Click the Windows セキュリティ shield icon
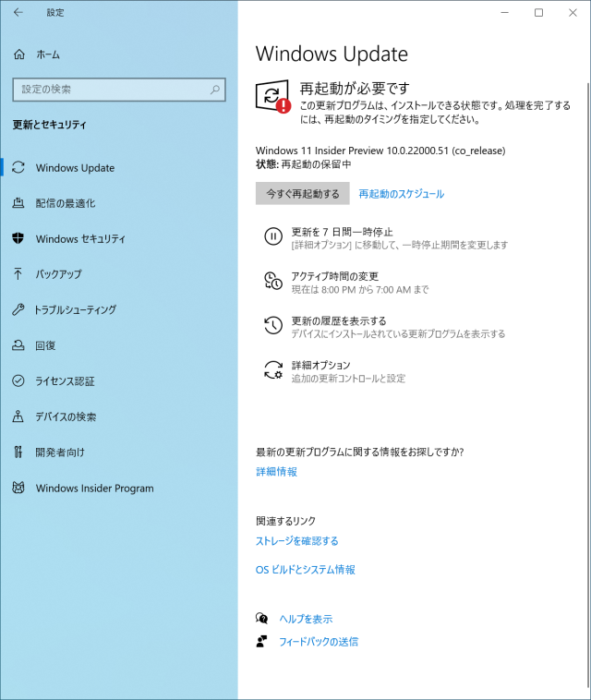The width and height of the screenshot is (591, 700). point(18,238)
